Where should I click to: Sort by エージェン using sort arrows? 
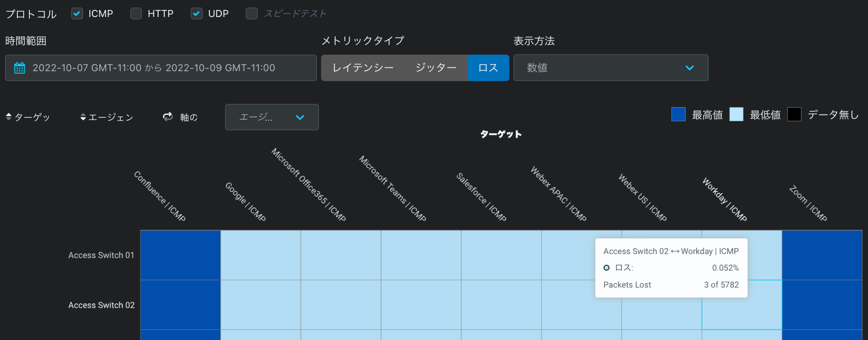point(83,117)
